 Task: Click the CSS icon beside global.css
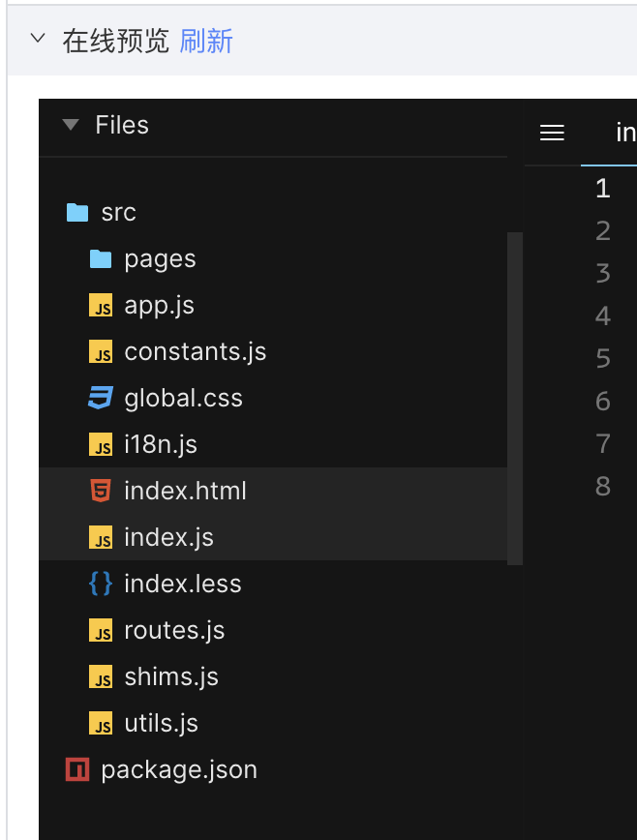101,398
